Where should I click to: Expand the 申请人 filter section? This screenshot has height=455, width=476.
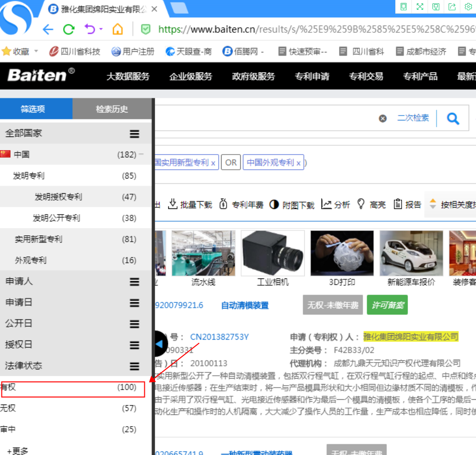click(134, 282)
